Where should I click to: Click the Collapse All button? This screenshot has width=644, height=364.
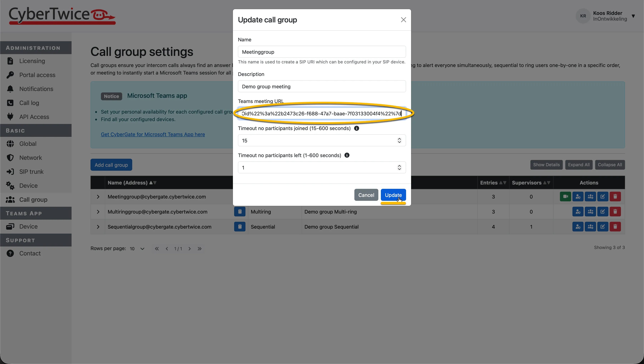click(x=610, y=165)
